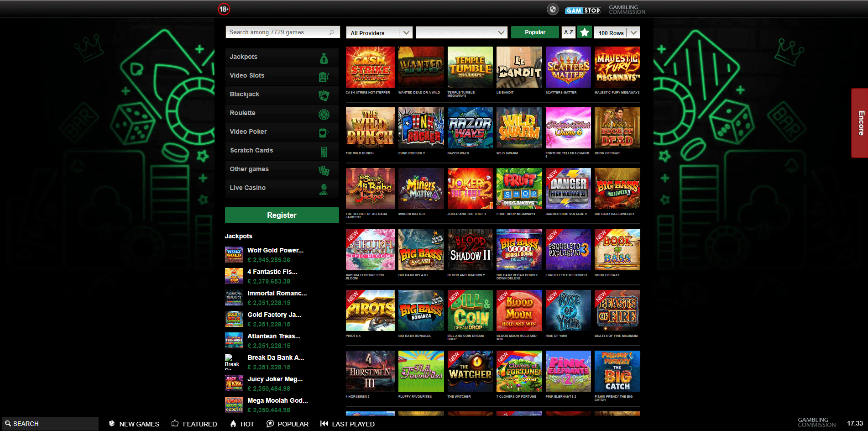This screenshot has width=868, height=431.
Task: Launch Big Bass Splash game
Action: 421,249
